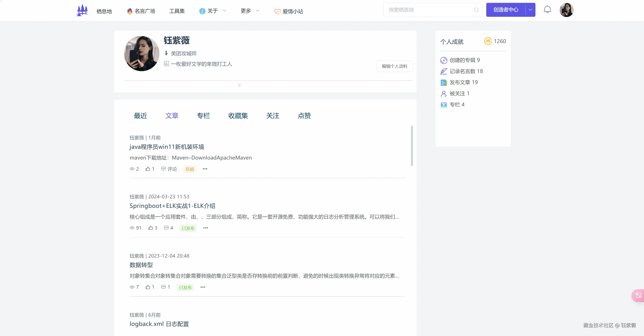Screen dimensions: 644x336
Task: Open the 爱情小站 heart icon
Action: (277, 11)
